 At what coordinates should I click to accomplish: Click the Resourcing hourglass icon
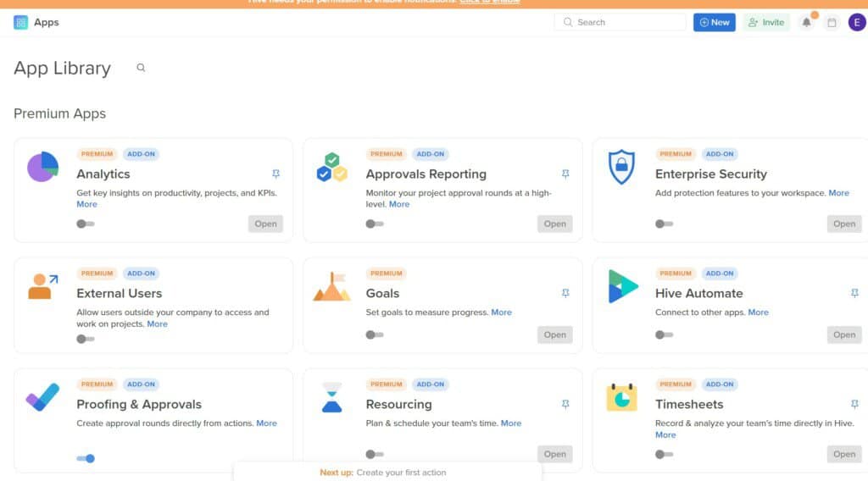pos(332,397)
